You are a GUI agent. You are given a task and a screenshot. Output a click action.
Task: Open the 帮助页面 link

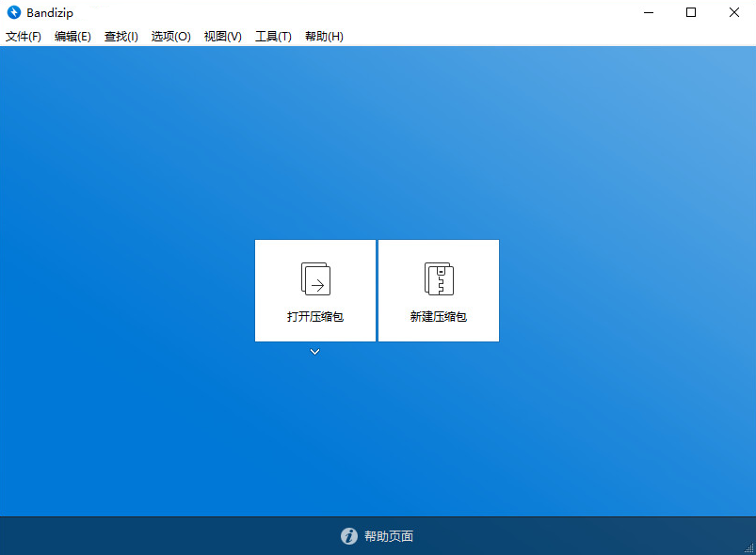(x=389, y=536)
